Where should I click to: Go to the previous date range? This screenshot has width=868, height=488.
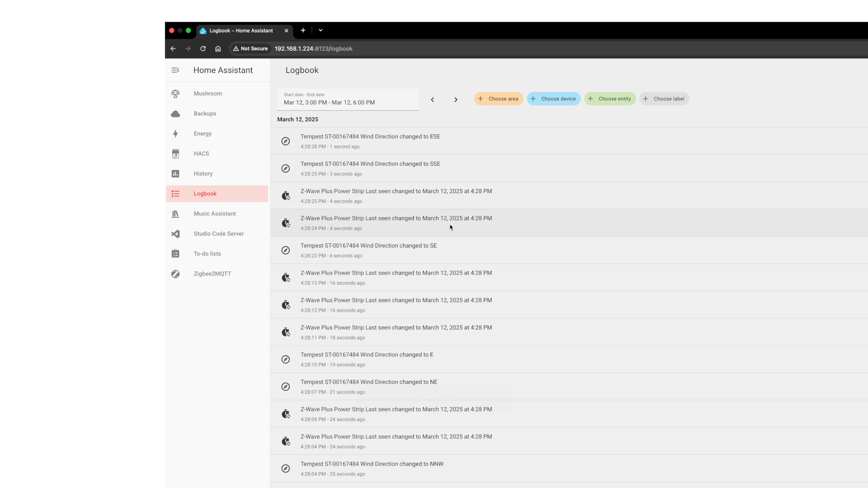pyautogui.click(x=432, y=100)
